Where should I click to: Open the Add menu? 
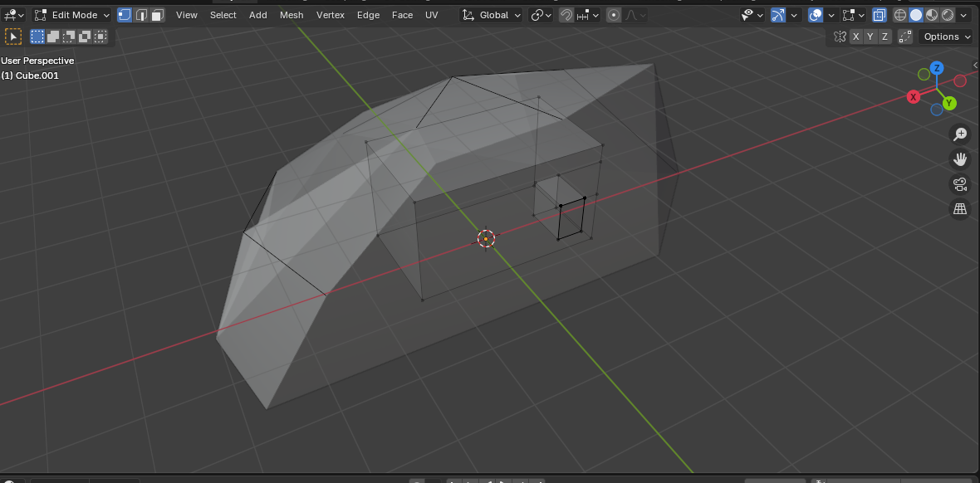tap(258, 15)
